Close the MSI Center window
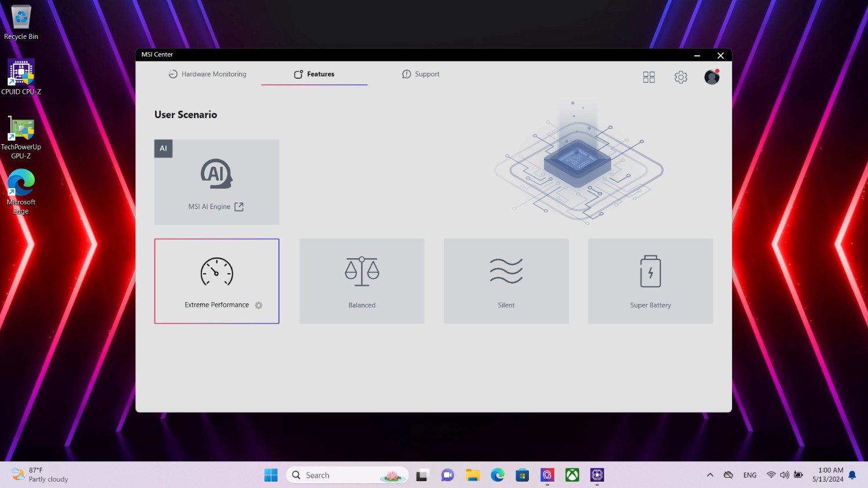This screenshot has width=868, height=488. [720, 55]
